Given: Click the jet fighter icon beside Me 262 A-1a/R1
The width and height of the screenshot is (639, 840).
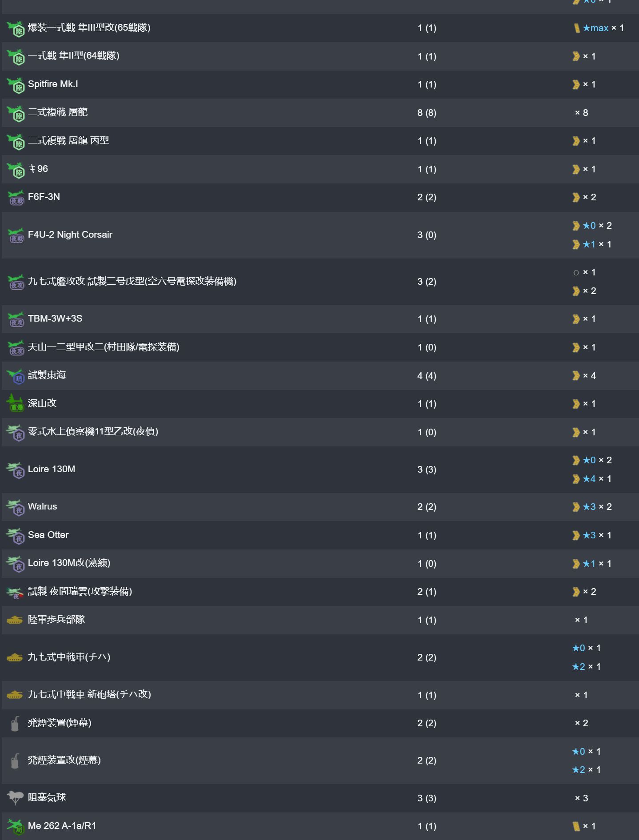Looking at the screenshot, I should click(x=16, y=827).
